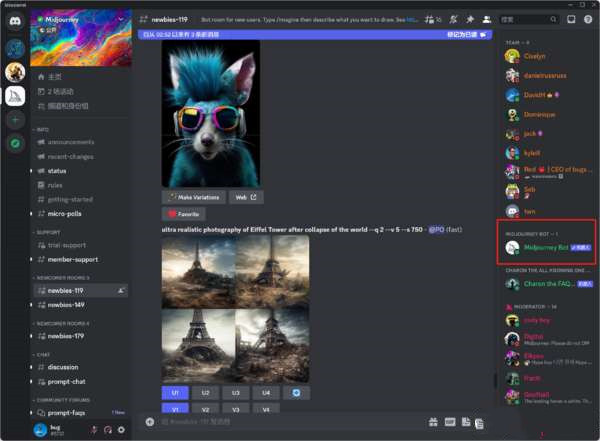Select the Midjourney sailboat server icon
The width and height of the screenshot is (600, 441).
click(15, 96)
